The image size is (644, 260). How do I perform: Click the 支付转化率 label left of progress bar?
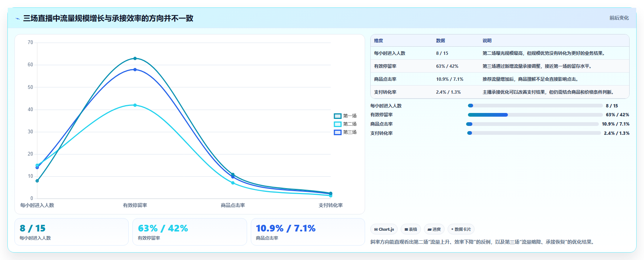pos(381,133)
